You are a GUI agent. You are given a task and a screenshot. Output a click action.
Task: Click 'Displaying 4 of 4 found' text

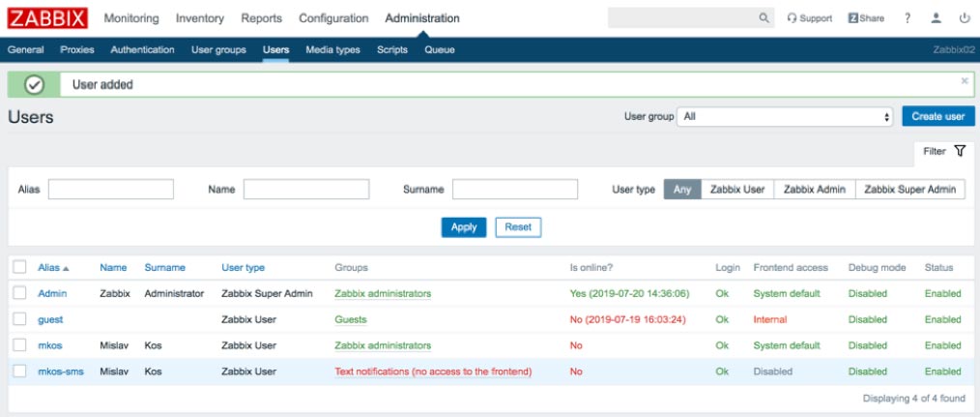[913, 398]
